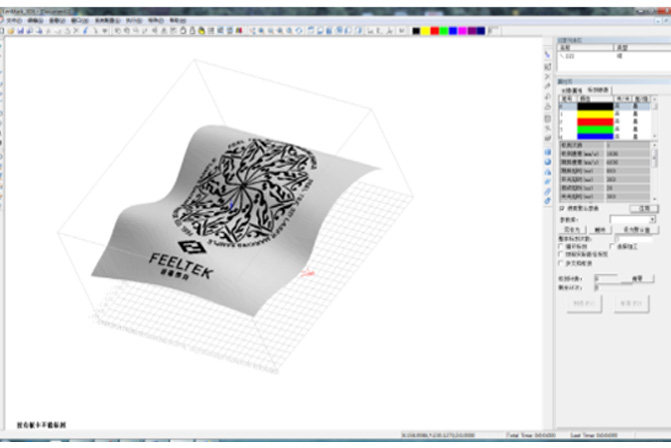Switch to the object properties tab
The image size is (671, 448).
[572, 90]
